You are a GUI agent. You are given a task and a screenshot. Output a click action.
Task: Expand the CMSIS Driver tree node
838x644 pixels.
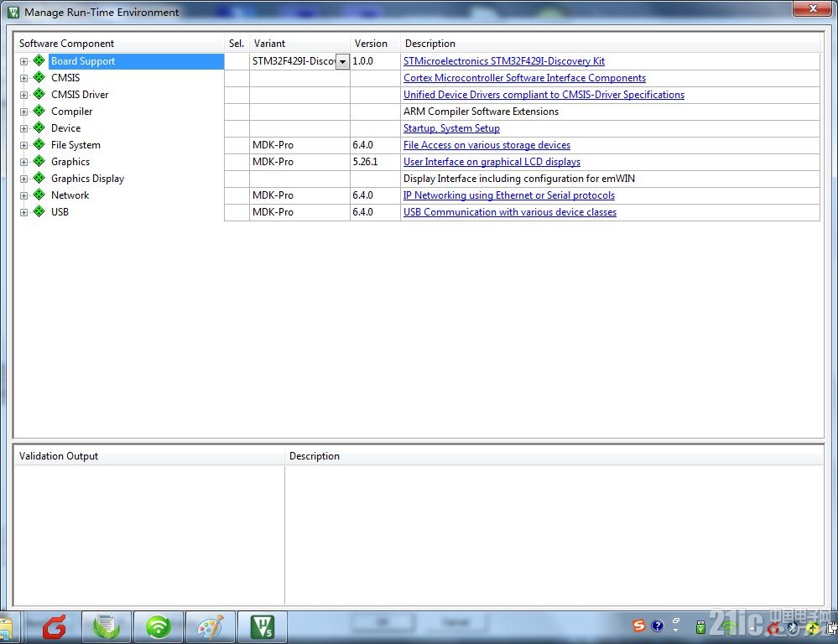pos(23,95)
